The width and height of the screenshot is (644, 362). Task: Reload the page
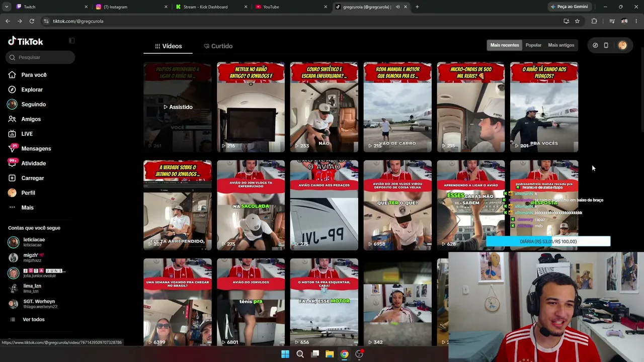tap(32, 21)
